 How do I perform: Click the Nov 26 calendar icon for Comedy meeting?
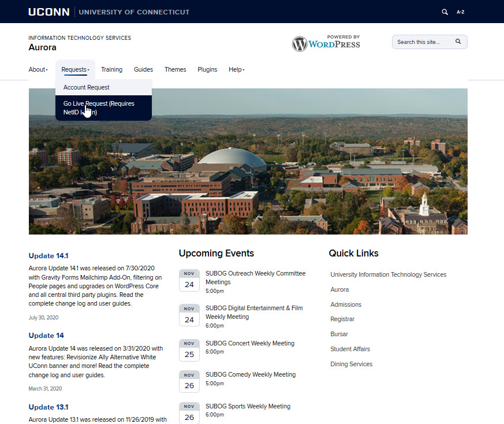click(189, 381)
